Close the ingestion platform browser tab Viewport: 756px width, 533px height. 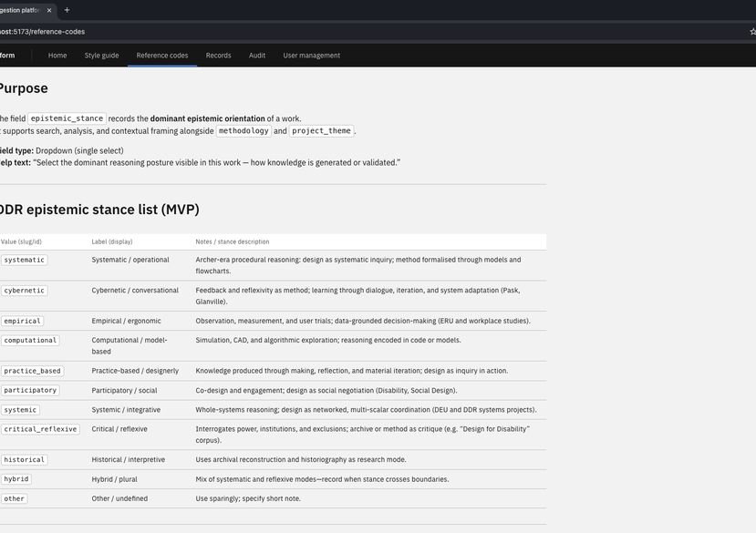coord(50,10)
